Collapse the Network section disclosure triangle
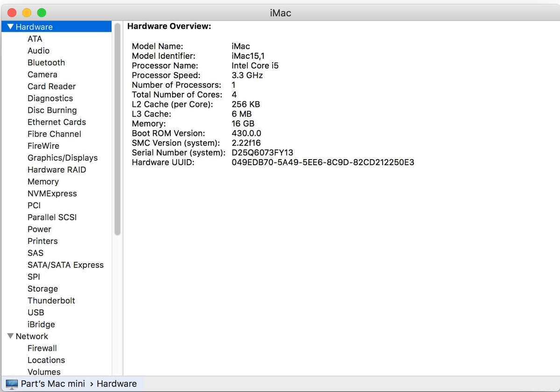 click(10, 336)
